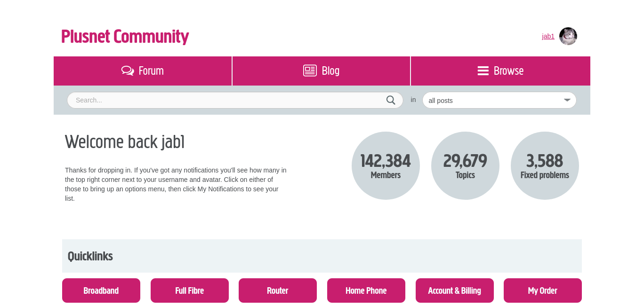Click the Topics count circle
This screenshot has height=306, width=644.
tap(465, 165)
